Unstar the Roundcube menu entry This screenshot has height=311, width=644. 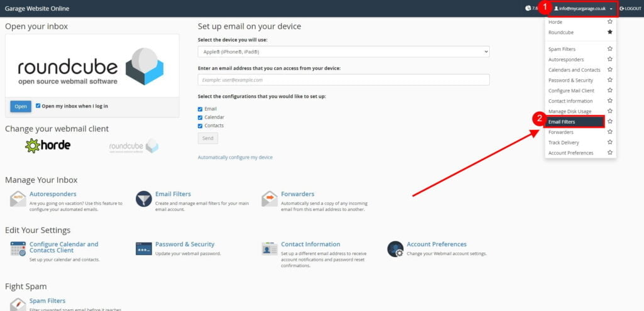tap(610, 32)
